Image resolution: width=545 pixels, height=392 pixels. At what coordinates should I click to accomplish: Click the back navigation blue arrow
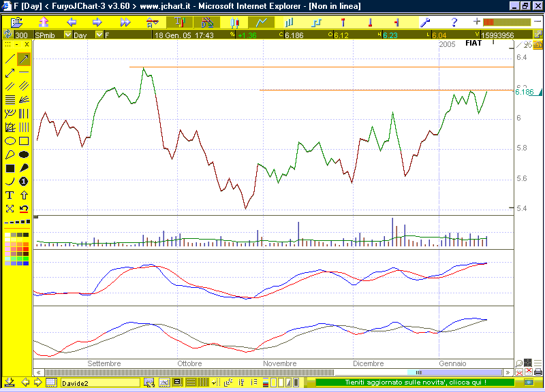71,22
